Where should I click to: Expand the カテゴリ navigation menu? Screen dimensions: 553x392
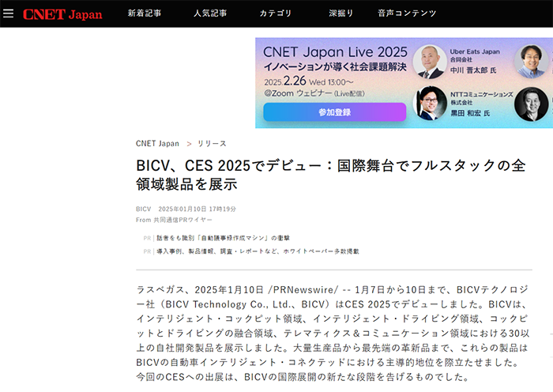[x=275, y=13]
